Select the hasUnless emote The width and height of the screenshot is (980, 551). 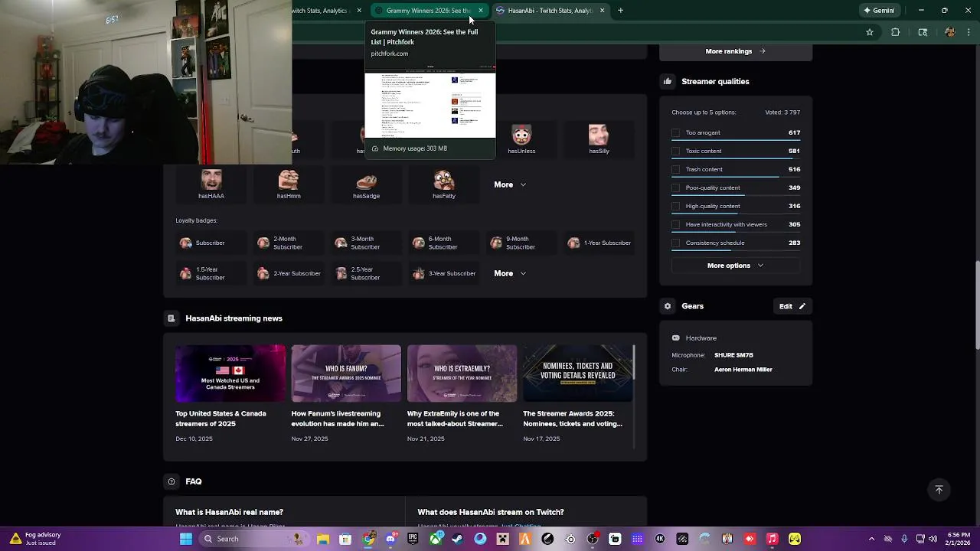point(521,140)
